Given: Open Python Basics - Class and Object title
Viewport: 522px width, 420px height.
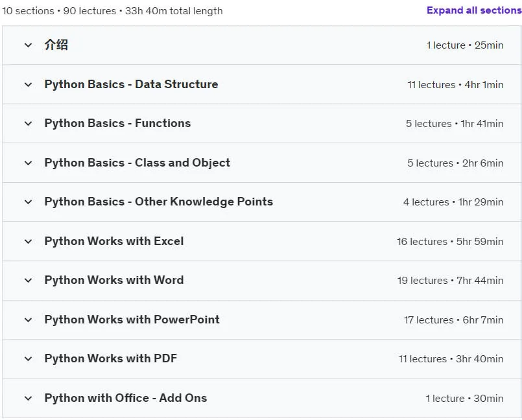Looking at the screenshot, I should click(137, 163).
